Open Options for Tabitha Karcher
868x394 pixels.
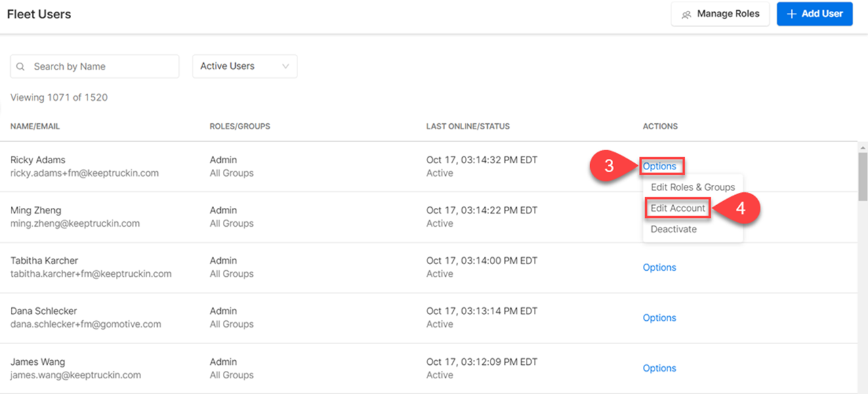659,267
